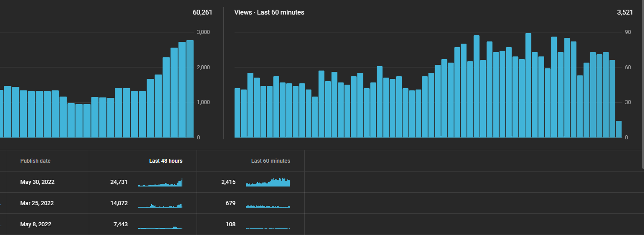Click the 2,415 last-60-minutes sparkline
This screenshot has width=644, height=235.
point(268,182)
